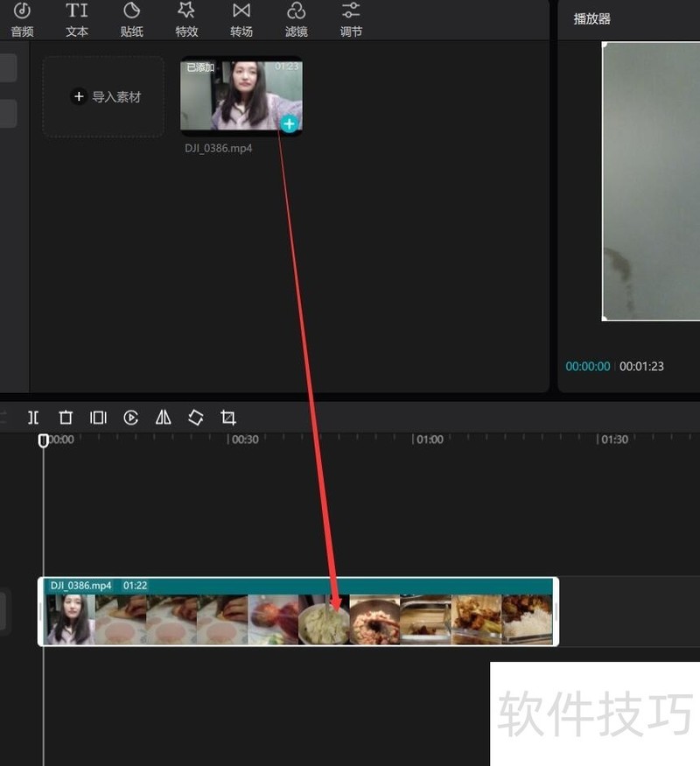Click the Mirror flip icon

click(x=163, y=418)
